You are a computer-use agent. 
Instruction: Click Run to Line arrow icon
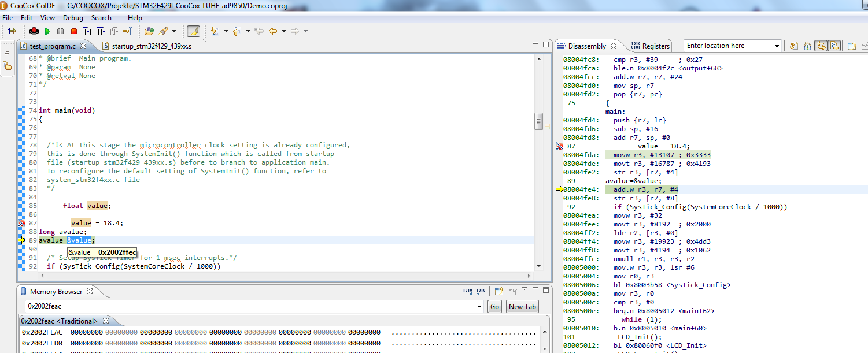(x=127, y=31)
